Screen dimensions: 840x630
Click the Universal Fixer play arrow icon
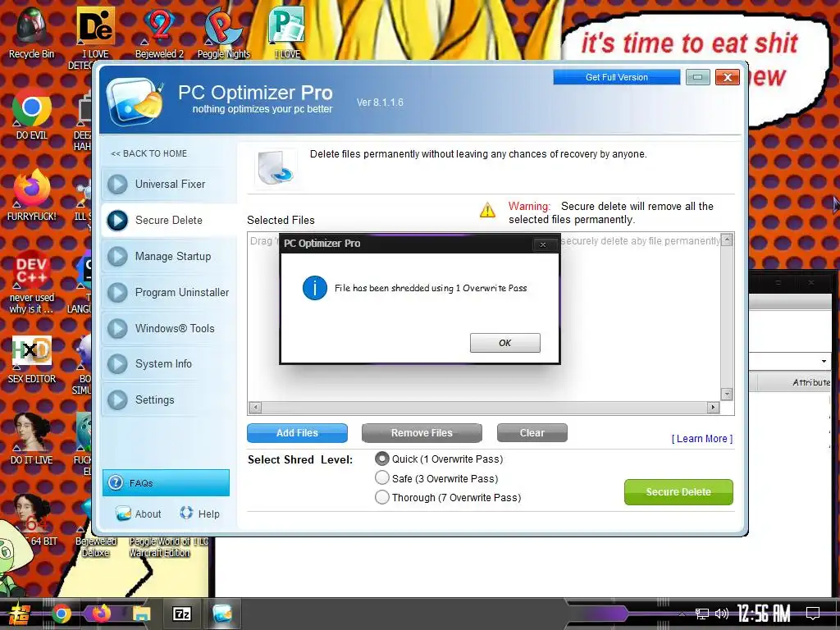coord(117,185)
